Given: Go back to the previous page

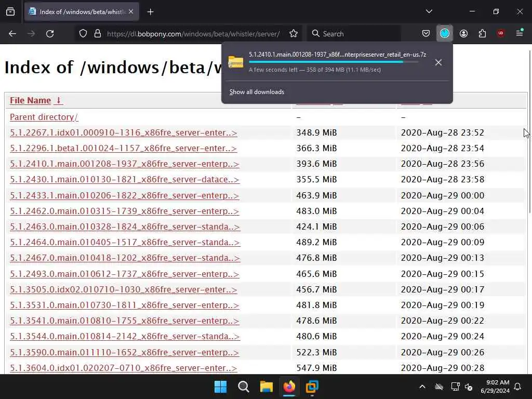Looking at the screenshot, I should pyautogui.click(x=12, y=34).
